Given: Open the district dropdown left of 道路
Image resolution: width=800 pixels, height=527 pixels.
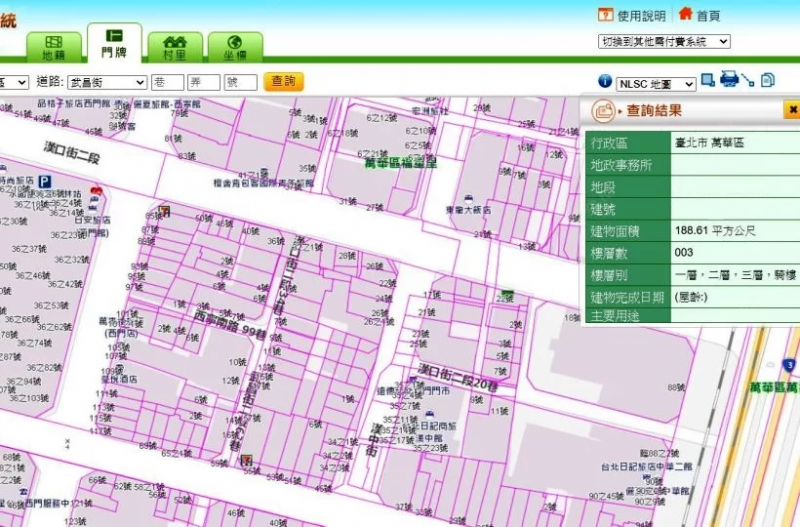Looking at the screenshot, I should point(14,82).
